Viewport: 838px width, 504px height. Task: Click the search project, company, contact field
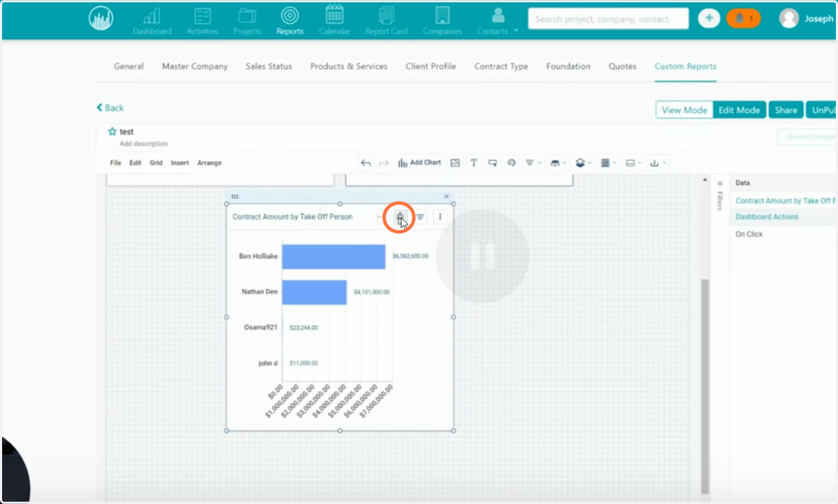tap(608, 19)
